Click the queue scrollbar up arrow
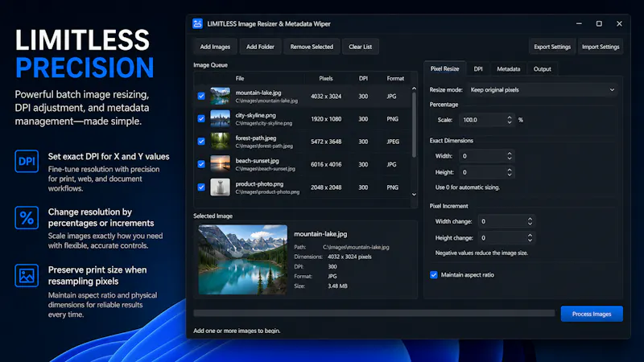Screen dimensions: 644x362 click(414, 88)
